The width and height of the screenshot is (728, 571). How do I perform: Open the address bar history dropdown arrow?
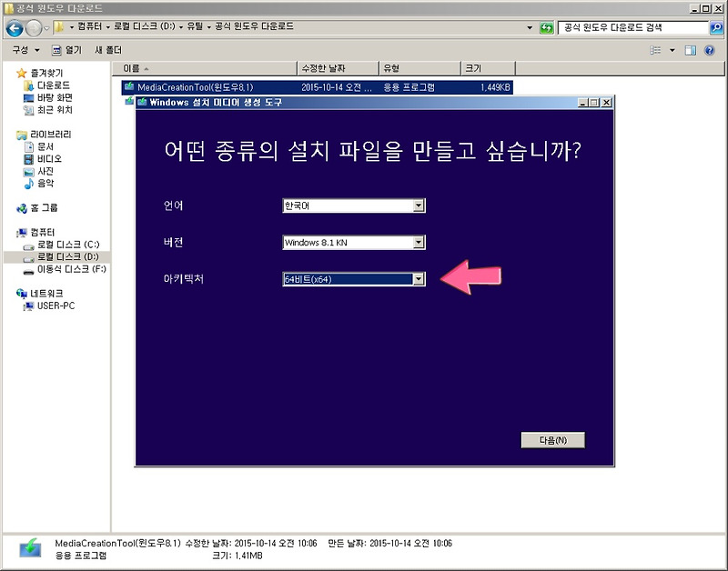click(530, 28)
